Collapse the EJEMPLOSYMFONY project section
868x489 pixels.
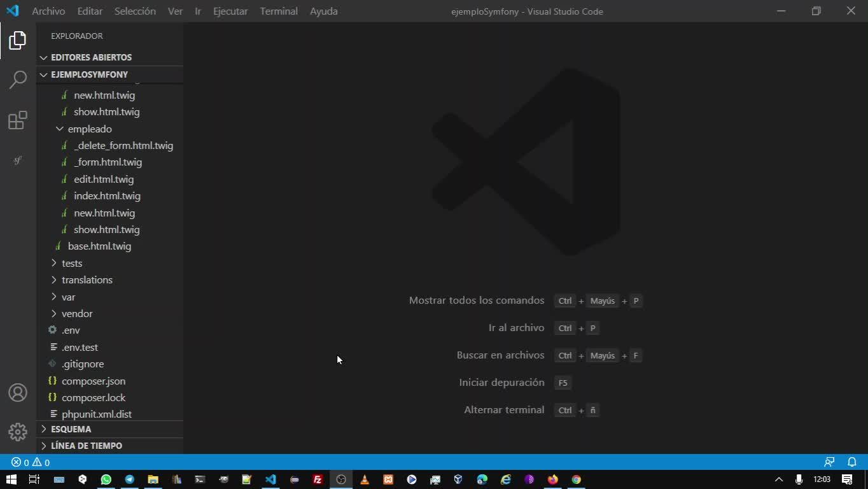tap(109, 74)
